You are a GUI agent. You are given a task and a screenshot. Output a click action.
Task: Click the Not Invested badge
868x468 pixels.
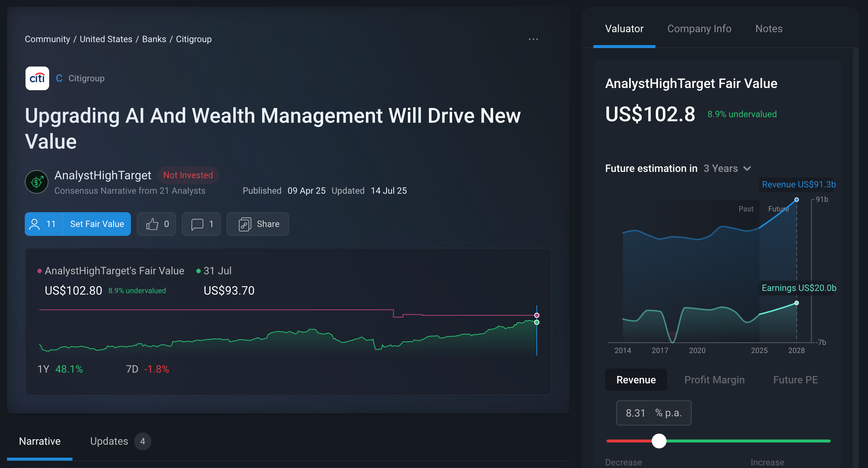click(188, 175)
